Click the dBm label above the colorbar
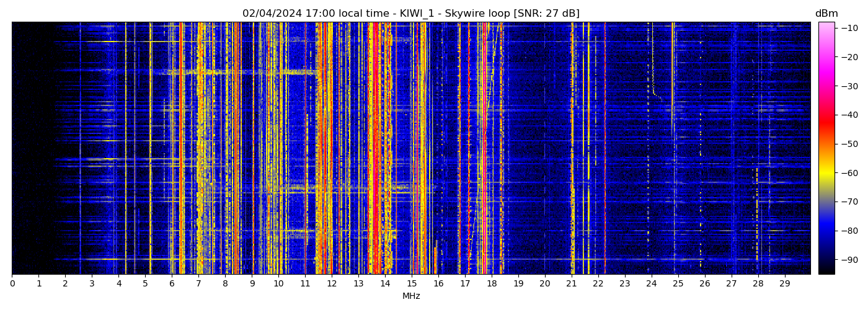The image size is (868, 310). pyautogui.click(x=826, y=14)
